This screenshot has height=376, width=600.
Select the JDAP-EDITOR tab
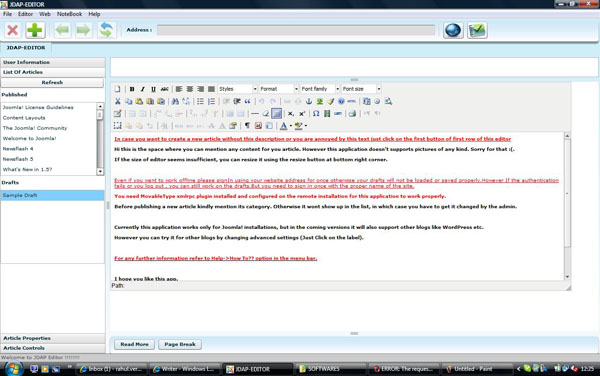point(26,48)
